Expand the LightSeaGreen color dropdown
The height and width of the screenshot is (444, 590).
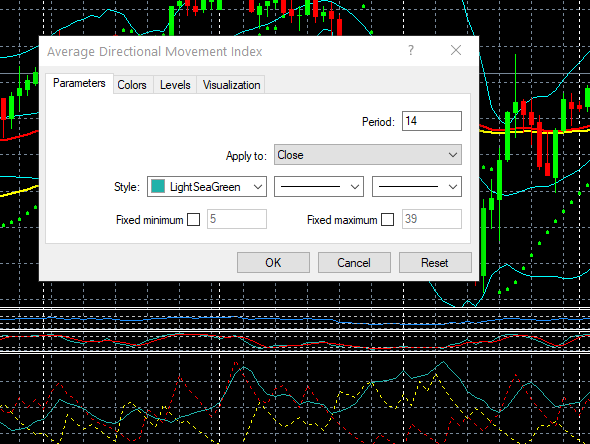pos(207,187)
